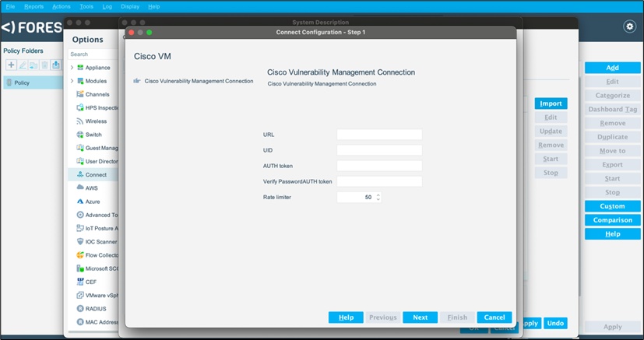
Task: Click the Connect icon in Options
Action: tap(80, 175)
